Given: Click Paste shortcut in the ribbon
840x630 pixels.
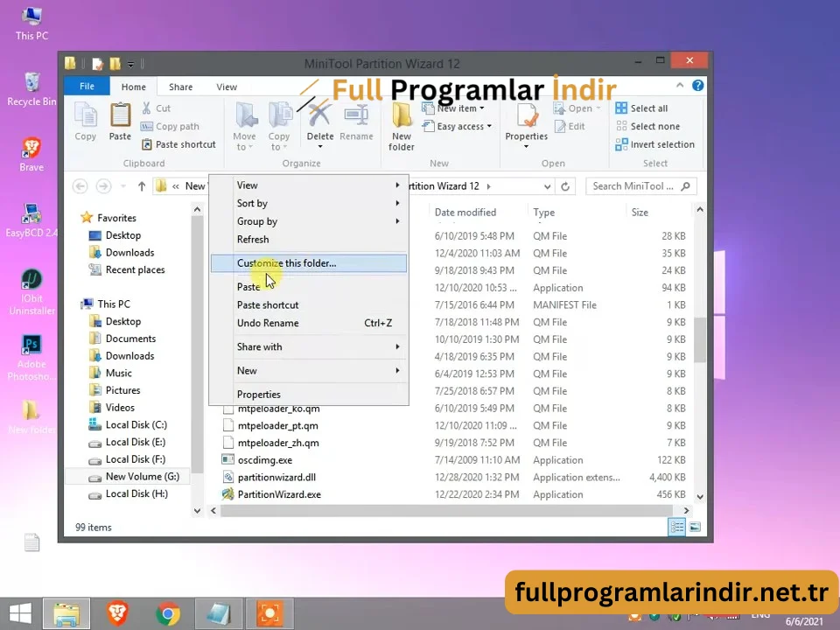Looking at the screenshot, I should pos(178,144).
